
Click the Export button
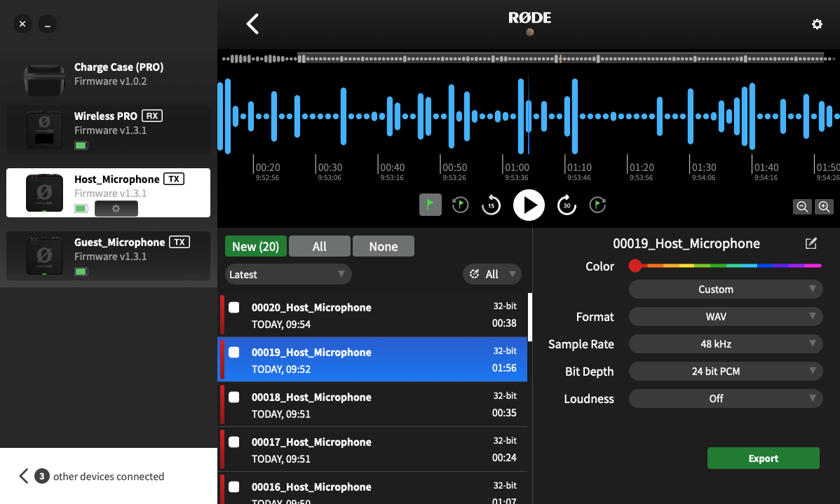point(764,458)
